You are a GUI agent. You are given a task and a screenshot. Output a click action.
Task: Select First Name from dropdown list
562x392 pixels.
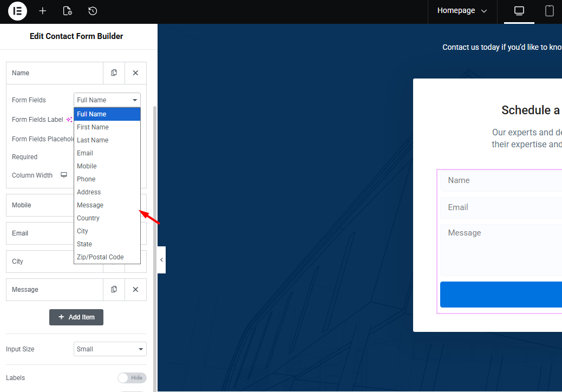93,127
